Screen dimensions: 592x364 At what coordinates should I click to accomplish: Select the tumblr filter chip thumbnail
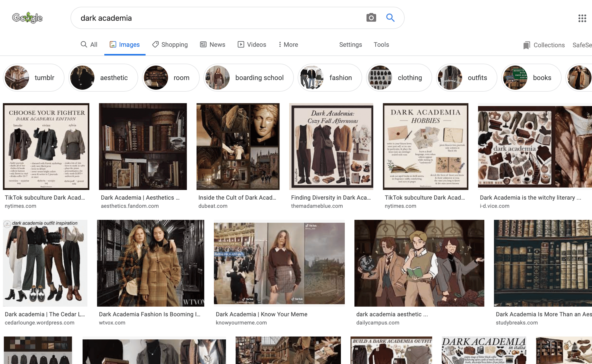click(x=17, y=78)
